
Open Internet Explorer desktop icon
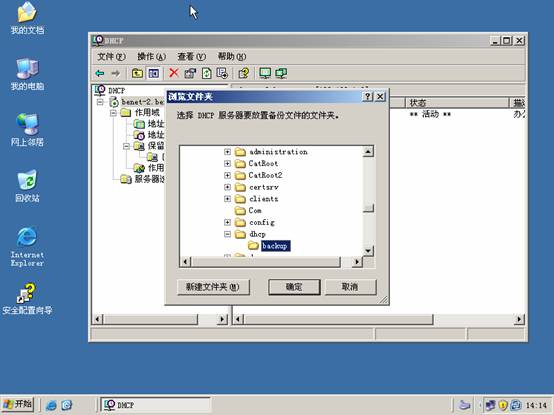[27, 247]
